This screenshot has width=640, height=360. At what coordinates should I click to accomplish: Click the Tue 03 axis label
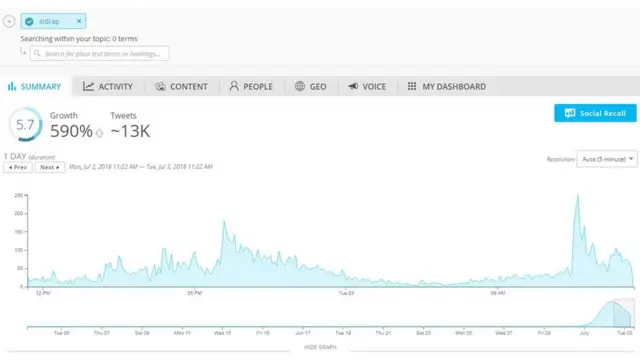tap(346, 293)
